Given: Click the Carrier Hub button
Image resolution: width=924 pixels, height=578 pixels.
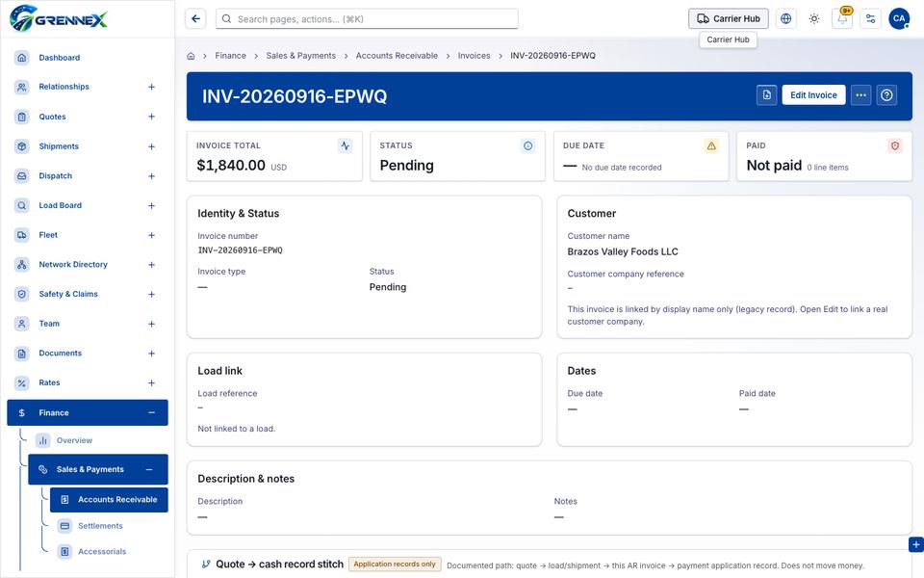Looking at the screenshot, I should (729, 19).
